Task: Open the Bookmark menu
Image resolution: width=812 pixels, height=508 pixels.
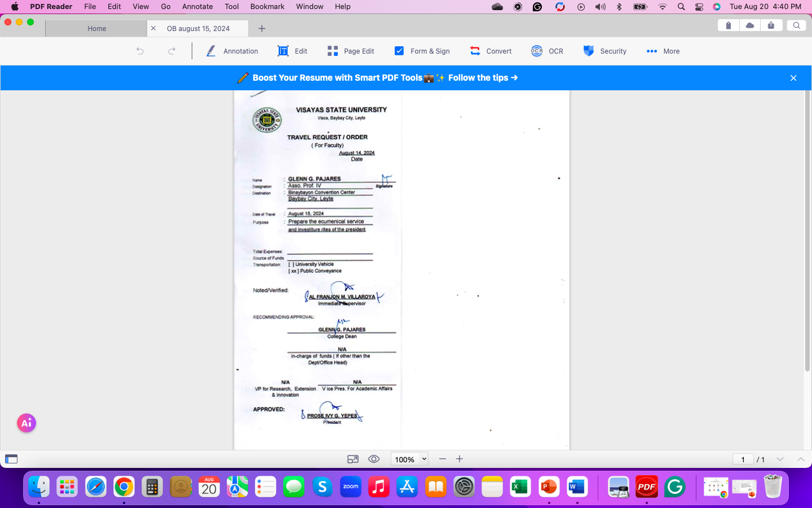Action: 267,6
